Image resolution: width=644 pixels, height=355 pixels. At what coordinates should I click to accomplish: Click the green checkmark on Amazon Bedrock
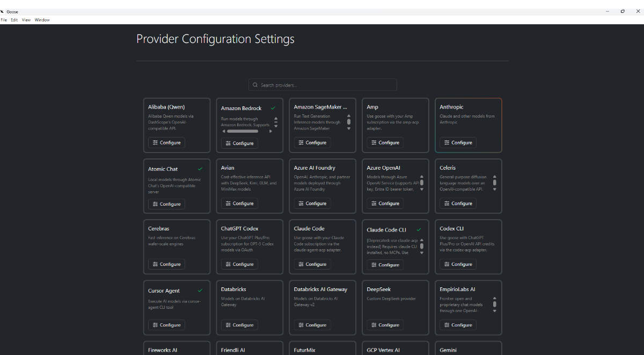[273, 108]
